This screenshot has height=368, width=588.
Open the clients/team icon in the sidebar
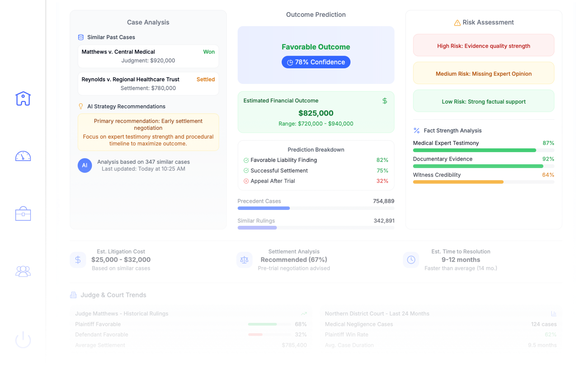[23, 271]
